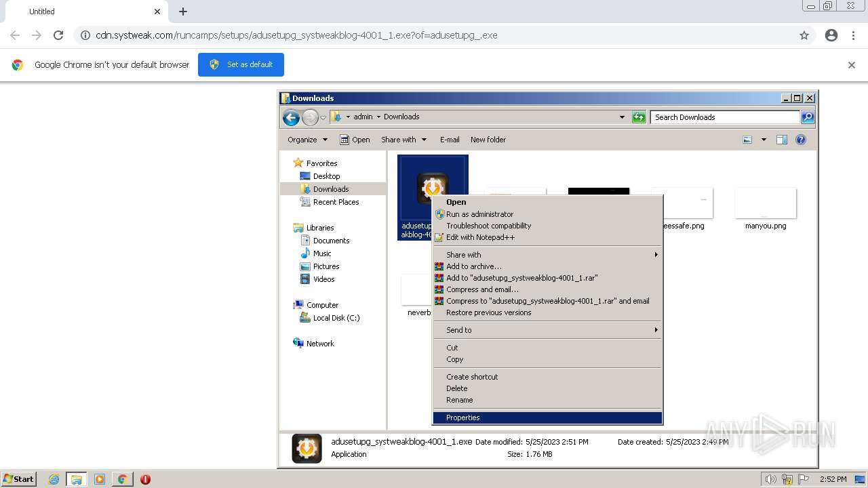The image size is (868, 488).
Task: Change view using the views icon
Action: pyautogui.click(x=747, y=140)
